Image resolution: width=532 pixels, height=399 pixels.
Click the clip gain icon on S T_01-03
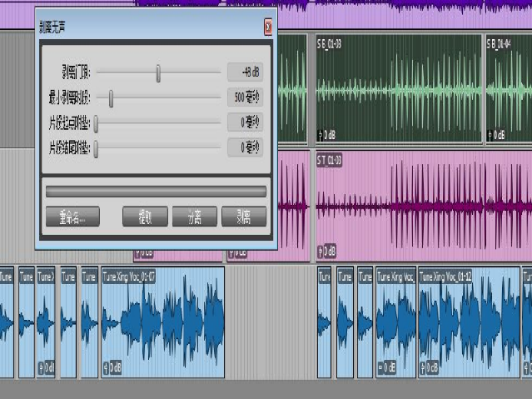click(321, 250)
